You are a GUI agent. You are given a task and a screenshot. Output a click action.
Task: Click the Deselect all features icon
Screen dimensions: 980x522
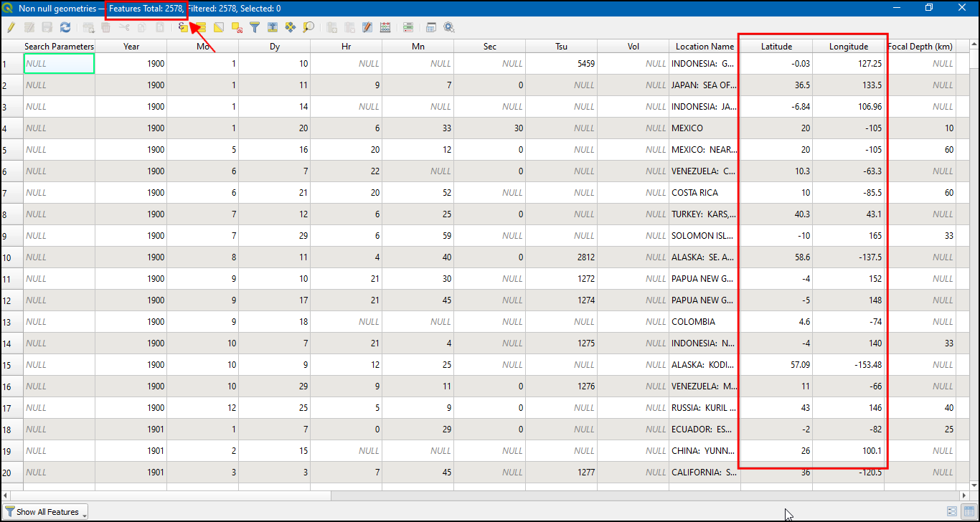(237, 28)
